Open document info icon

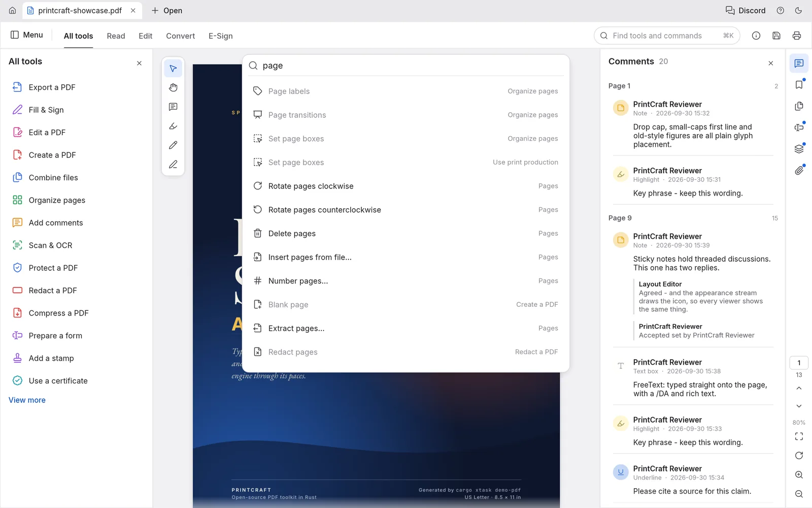coord(756,36)
